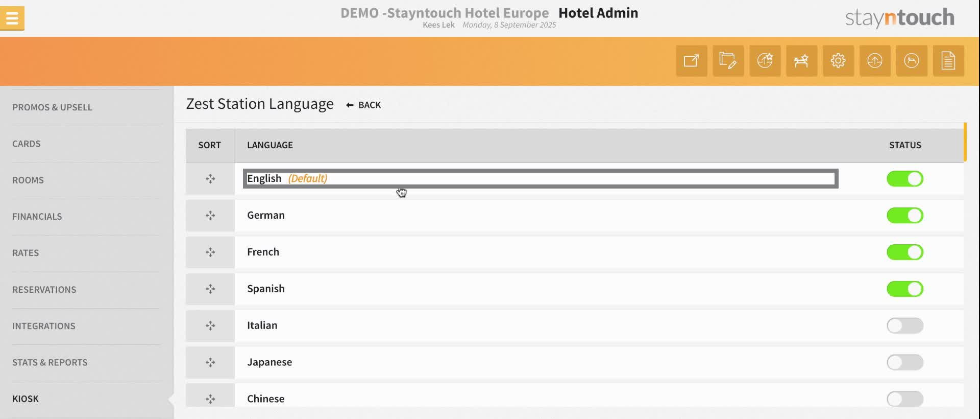Select Rates in the sidebar

26,253
